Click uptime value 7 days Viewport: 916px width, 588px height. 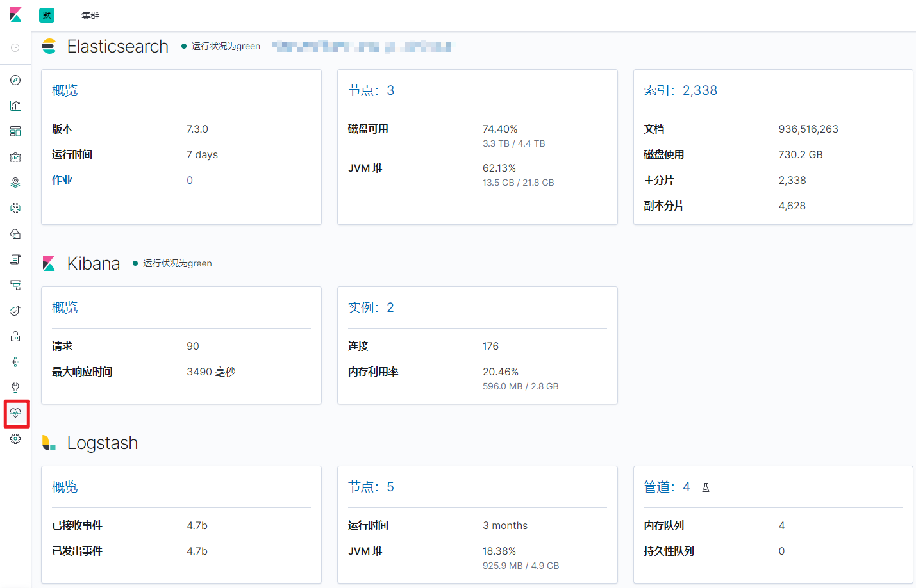[x=203, y=154]
